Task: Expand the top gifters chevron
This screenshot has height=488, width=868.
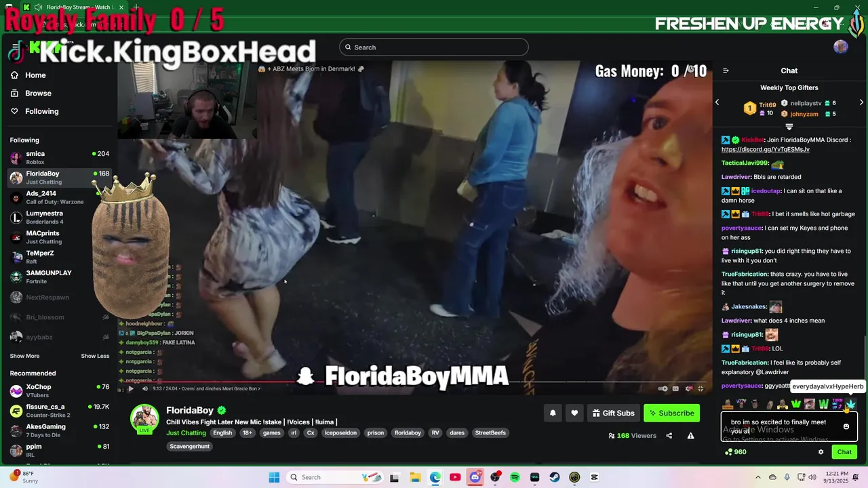Action: 789,127
